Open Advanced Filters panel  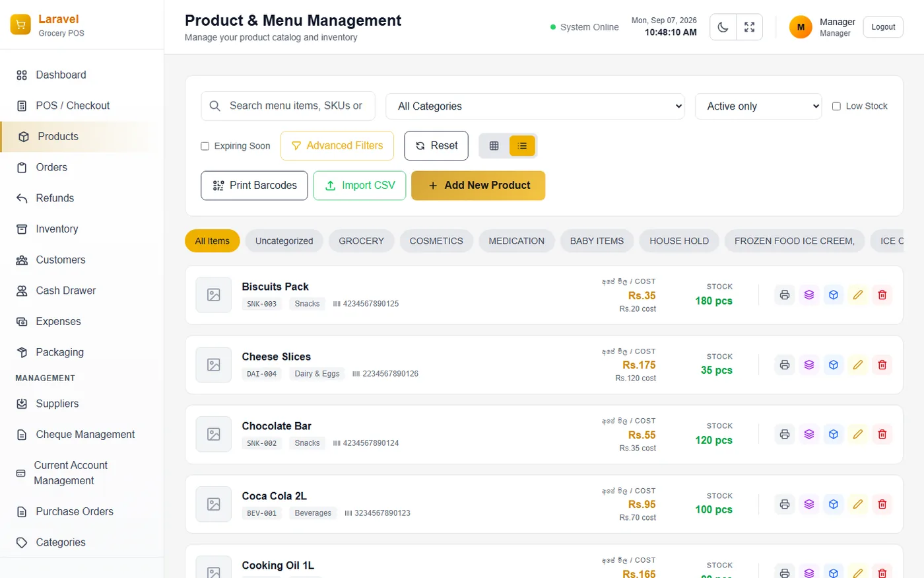(x=337, y=146)
